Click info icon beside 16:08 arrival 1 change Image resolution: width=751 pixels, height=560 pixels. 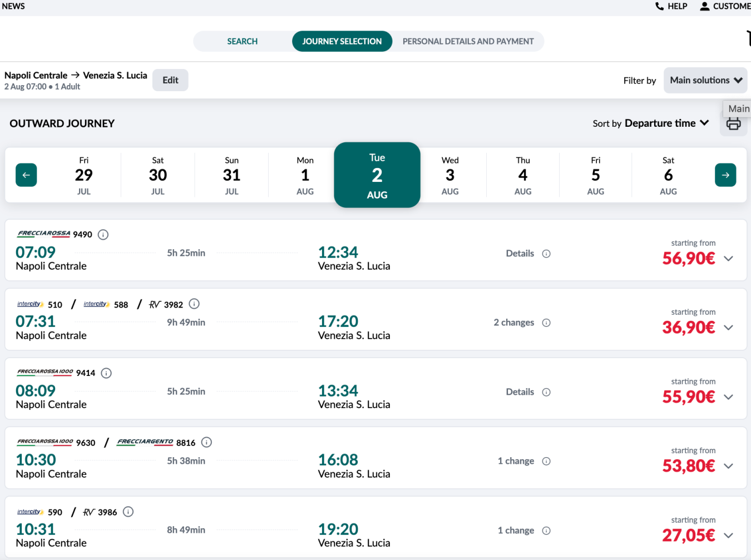546,462
